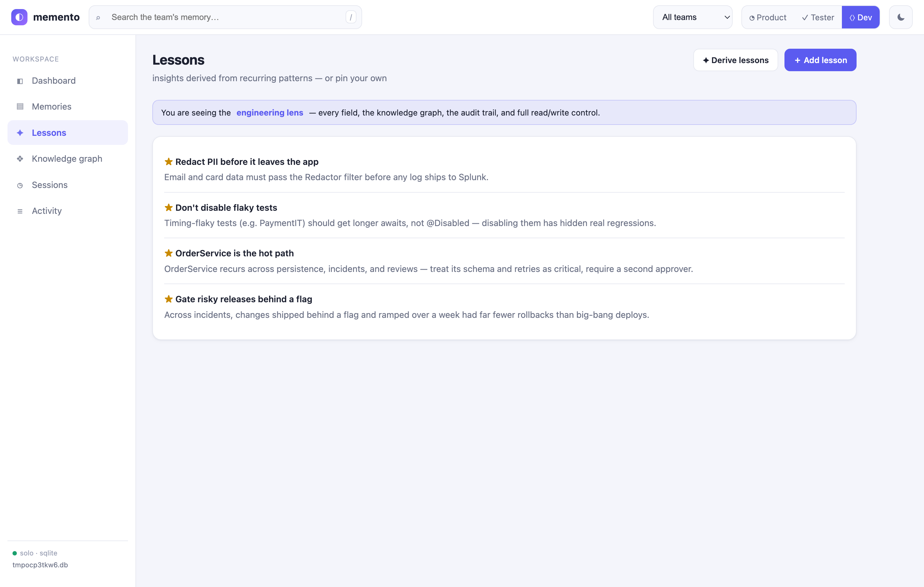This screenshot has height=587, width=924.
Task: Click the search magnifier icon
Action: click(98, 18)
